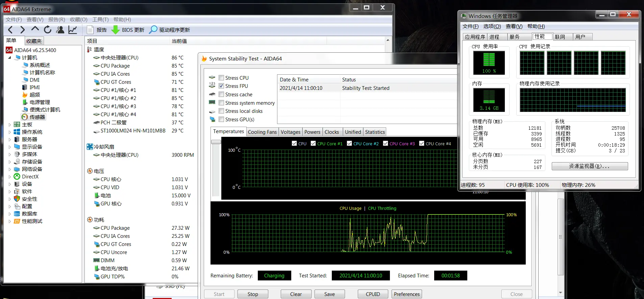Toggle the CPU Core #3 graph checkbox

(386, 143)
